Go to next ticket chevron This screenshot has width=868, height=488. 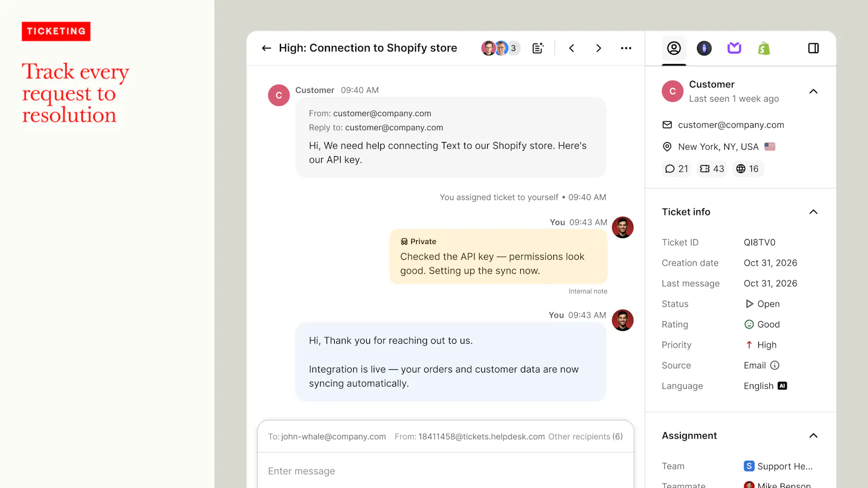point(598,48)
